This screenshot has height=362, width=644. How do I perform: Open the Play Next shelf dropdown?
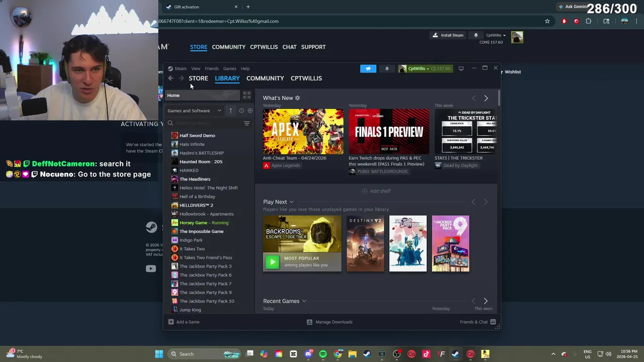(291, 202)
